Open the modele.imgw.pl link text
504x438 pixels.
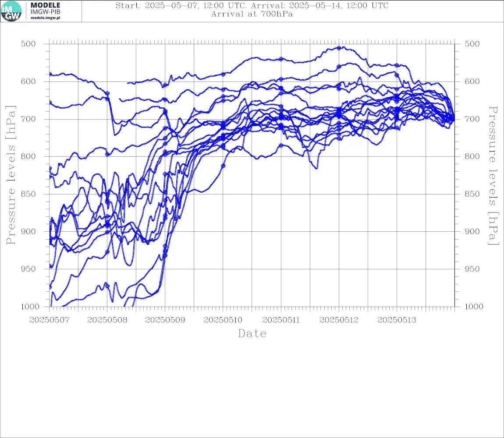click(x=45, y=18)
